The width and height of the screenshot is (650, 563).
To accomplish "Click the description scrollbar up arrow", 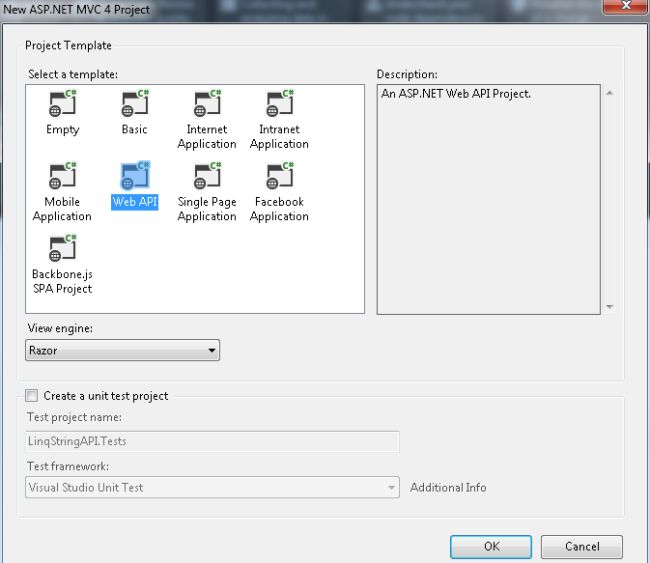I will coord(609,93).
